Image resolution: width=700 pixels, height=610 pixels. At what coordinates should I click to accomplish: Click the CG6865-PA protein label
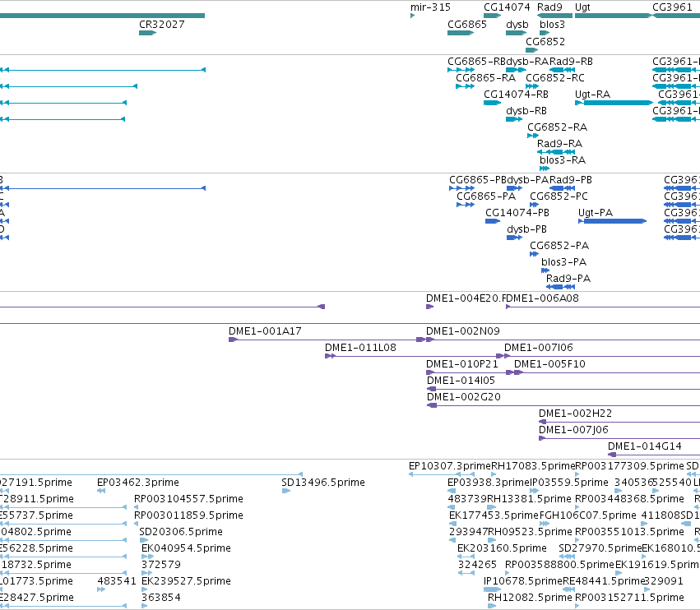click(x=485, y=196)
